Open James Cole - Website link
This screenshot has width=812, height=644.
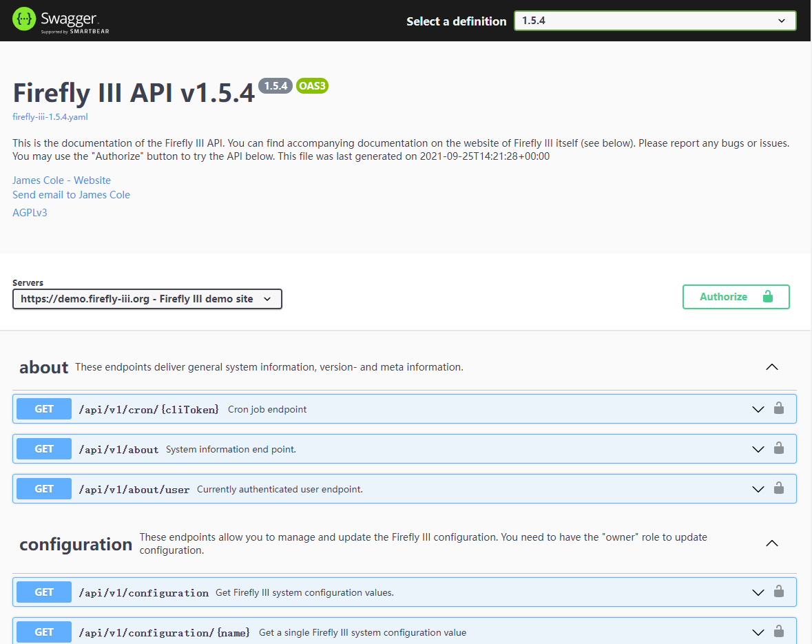click(61, 180)
